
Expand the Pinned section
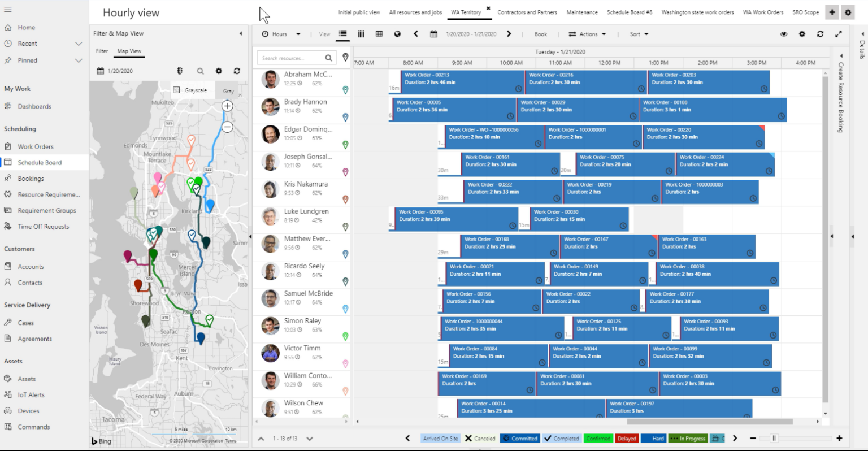coord(79,60)
